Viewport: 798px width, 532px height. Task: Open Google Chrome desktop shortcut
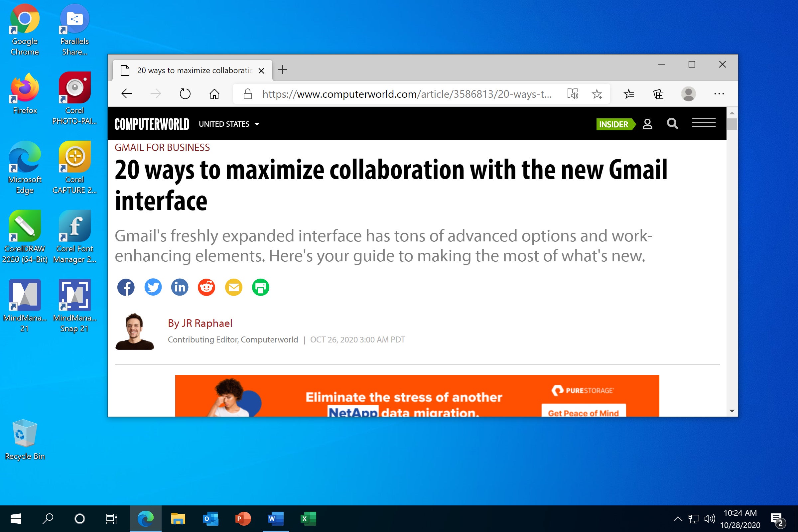click(x=25, y=30)
